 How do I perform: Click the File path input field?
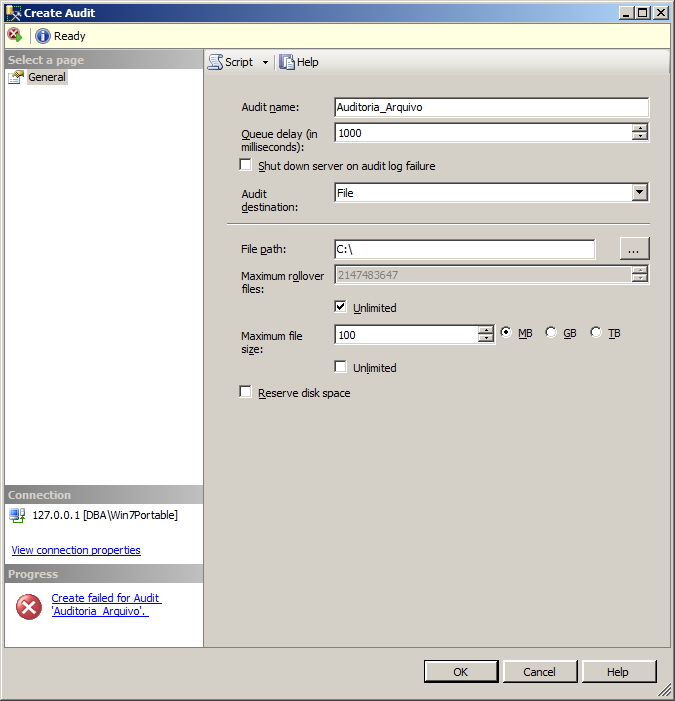pos(464,249)
